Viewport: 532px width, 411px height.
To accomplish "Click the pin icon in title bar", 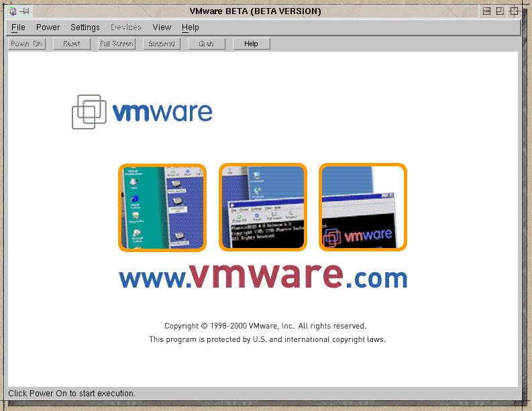I will coord(25,11).
